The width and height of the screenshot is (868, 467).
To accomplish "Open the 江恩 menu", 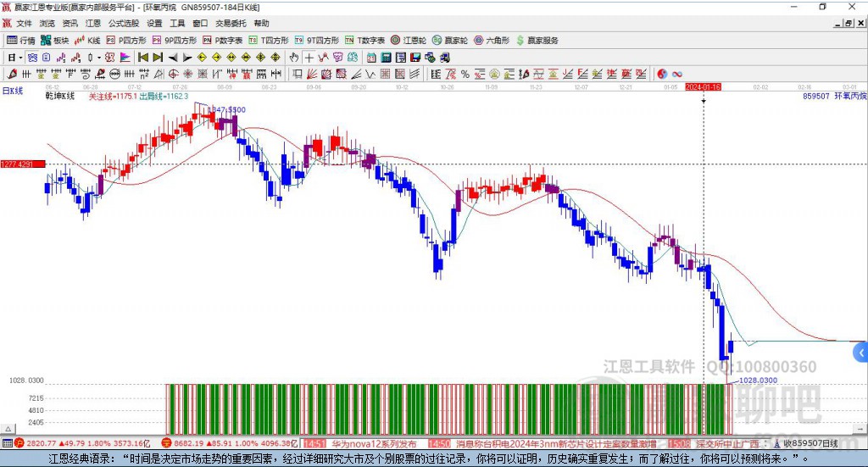I will 92,24.
